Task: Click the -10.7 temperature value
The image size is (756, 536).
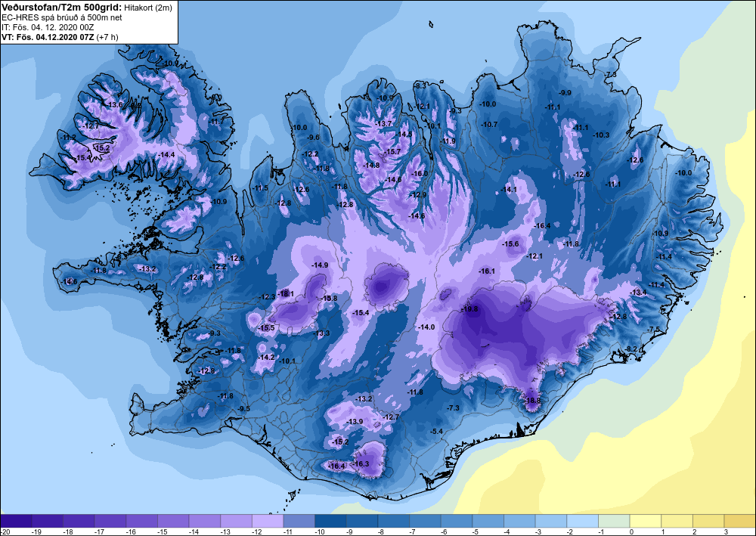Action: [x=489, y=124]
